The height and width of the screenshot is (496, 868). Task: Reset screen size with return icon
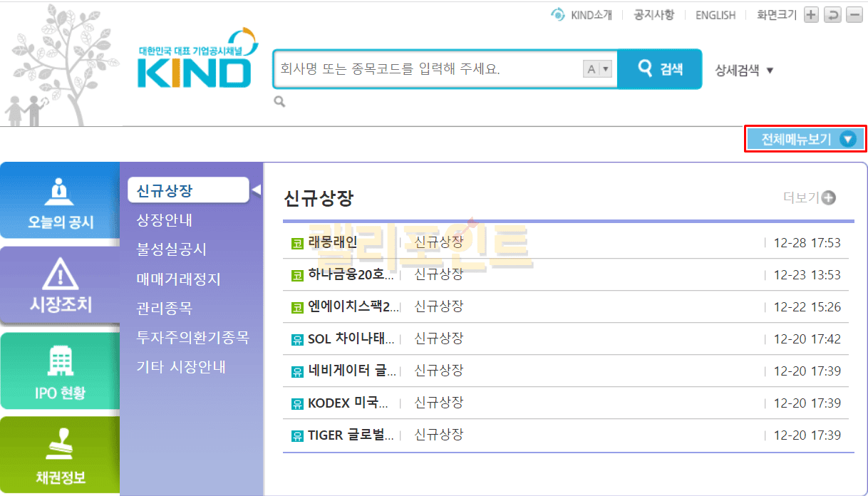[x=832, y=15]
